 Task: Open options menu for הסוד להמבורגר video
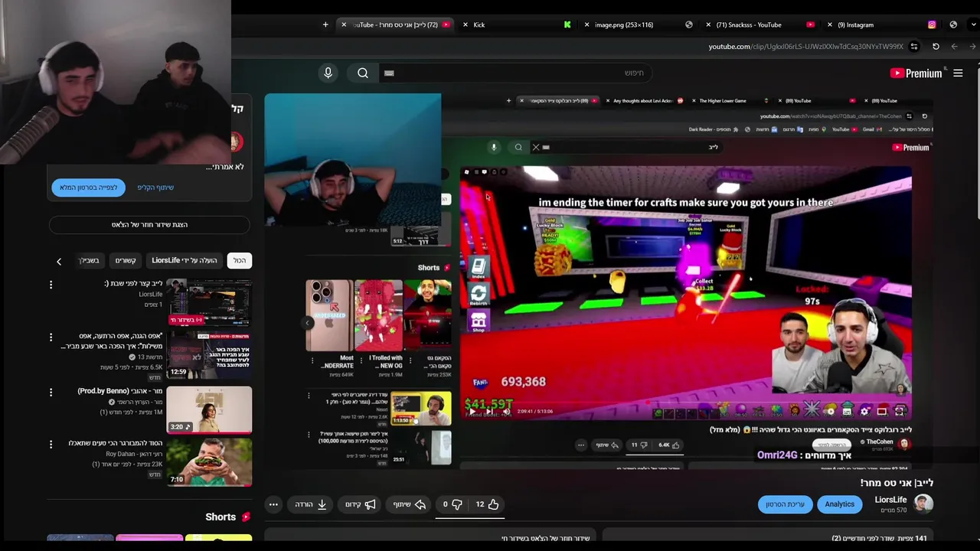[x=51, y=445]
